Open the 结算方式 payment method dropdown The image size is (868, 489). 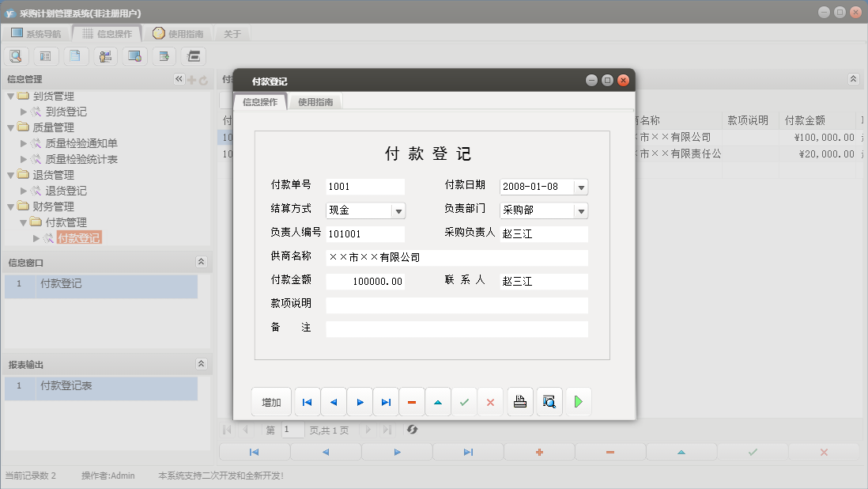click(x=398, y=210)
